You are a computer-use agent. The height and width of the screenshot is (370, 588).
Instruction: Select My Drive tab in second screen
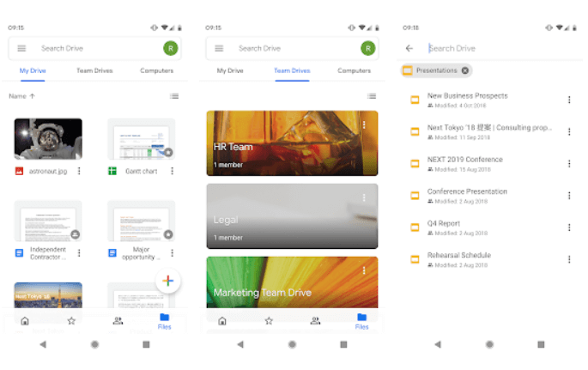[230, 70]
